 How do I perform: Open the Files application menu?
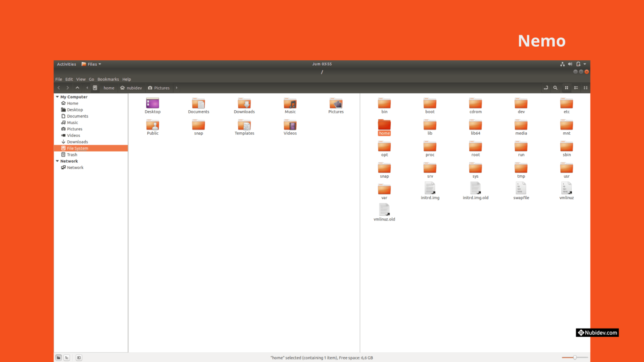tap(91, 64)
